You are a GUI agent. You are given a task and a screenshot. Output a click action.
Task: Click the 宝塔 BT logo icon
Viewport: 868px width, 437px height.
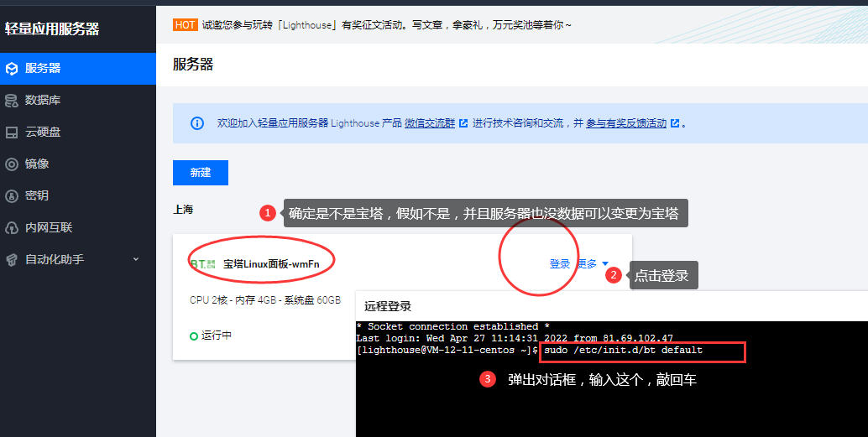click(x=202, y=264)
